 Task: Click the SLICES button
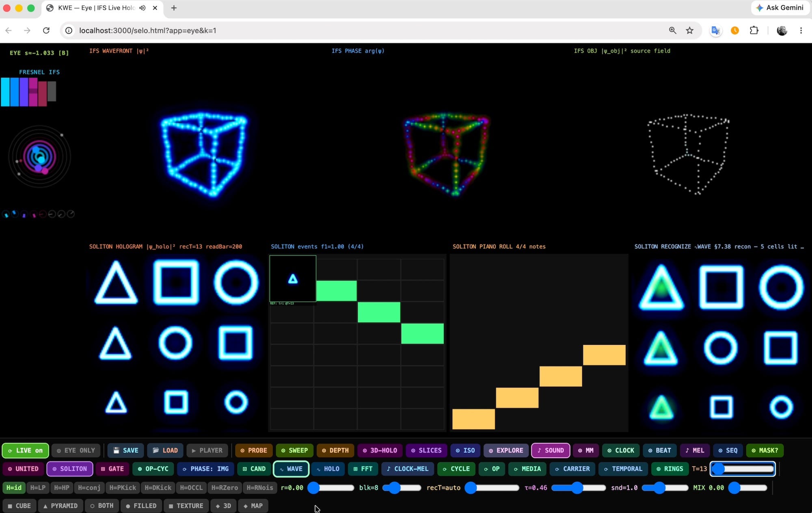coord(426,450)
